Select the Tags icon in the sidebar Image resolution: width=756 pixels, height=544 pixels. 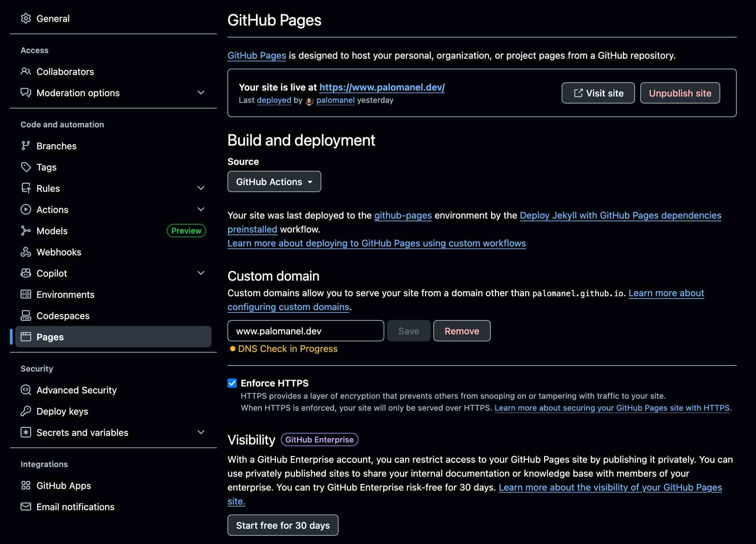[26, 167]
